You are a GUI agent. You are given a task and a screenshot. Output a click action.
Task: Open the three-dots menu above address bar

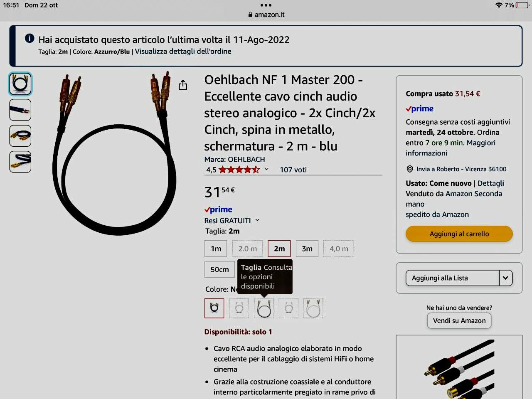tap(266, 5)
